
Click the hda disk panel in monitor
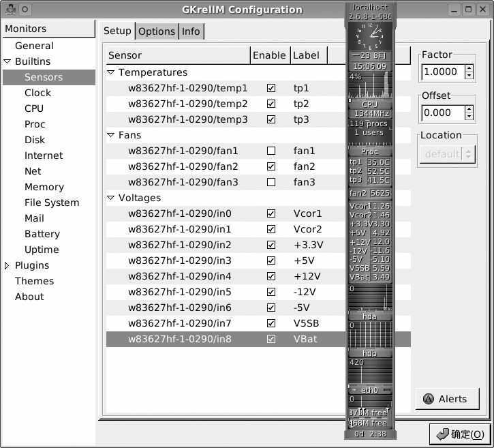click(x=369, y=316)
